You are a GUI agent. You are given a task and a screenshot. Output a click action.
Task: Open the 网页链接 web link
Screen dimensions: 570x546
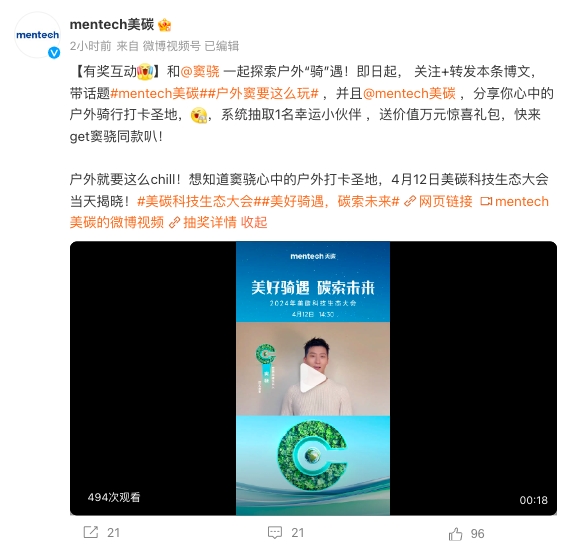click(x=446, y=201)
